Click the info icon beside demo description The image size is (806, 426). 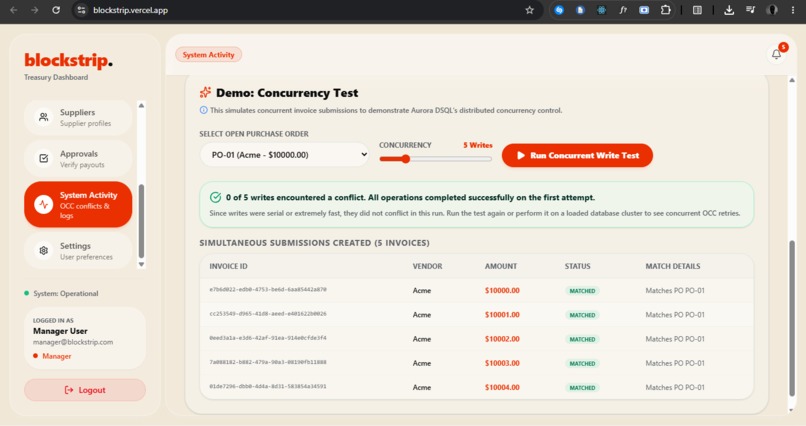click(x=204, y=110)
